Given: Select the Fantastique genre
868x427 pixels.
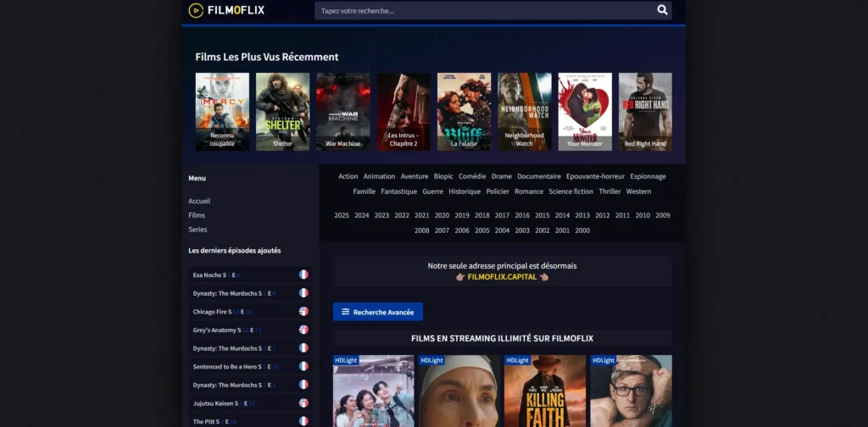Looking at the screenshot, I should 399,191.
